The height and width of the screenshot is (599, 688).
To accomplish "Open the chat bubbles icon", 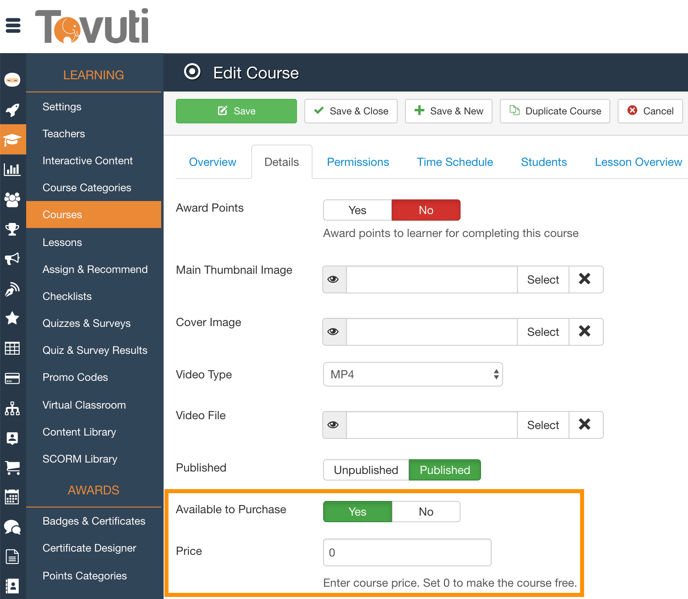I will 12,527.
